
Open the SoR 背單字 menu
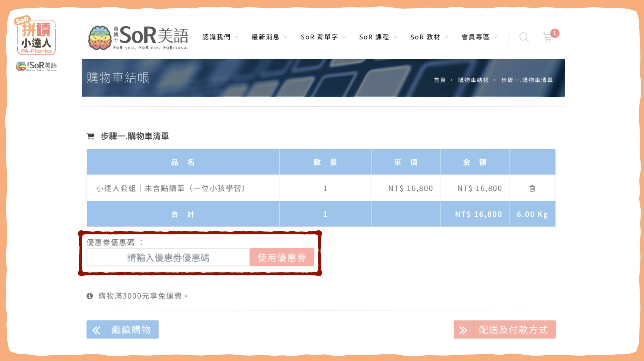[x=320, y=37]
